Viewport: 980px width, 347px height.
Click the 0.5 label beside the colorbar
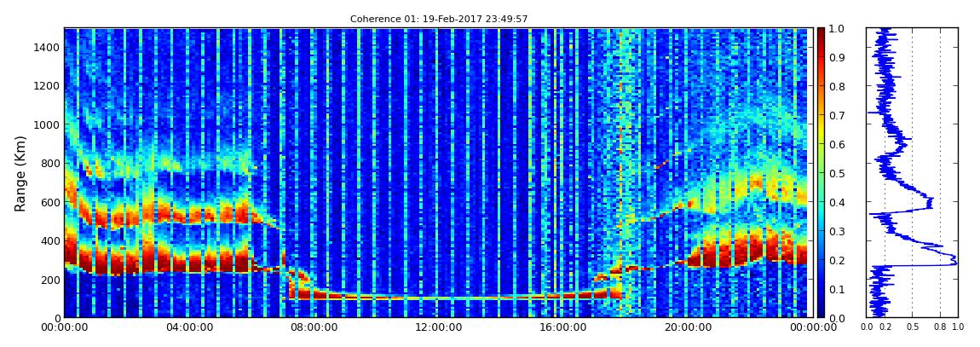(837, 173)
